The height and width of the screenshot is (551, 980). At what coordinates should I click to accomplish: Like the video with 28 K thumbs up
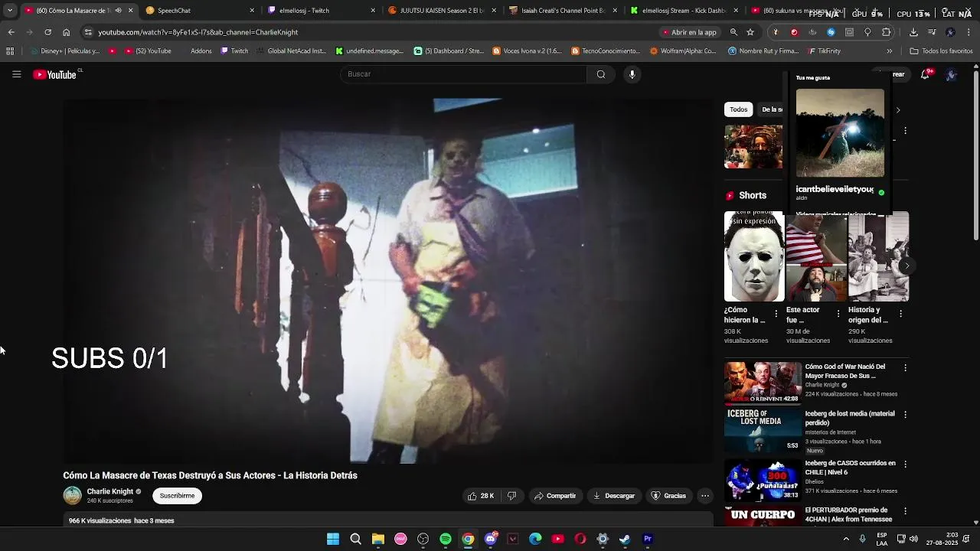[480, 496]
